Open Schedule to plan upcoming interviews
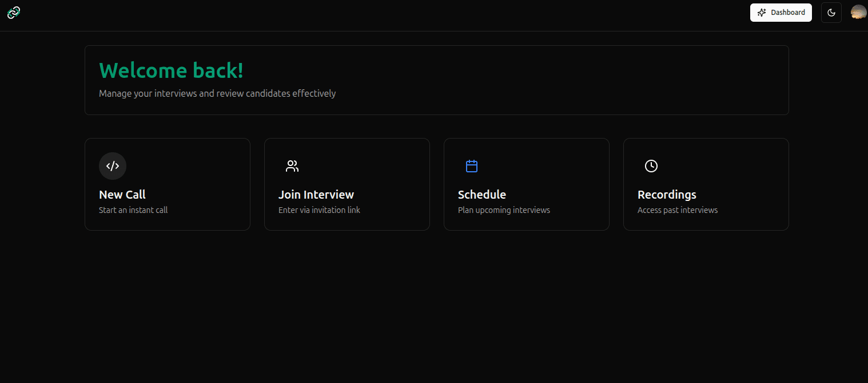The height and width of the screenshot is (383, 868). 526,184
